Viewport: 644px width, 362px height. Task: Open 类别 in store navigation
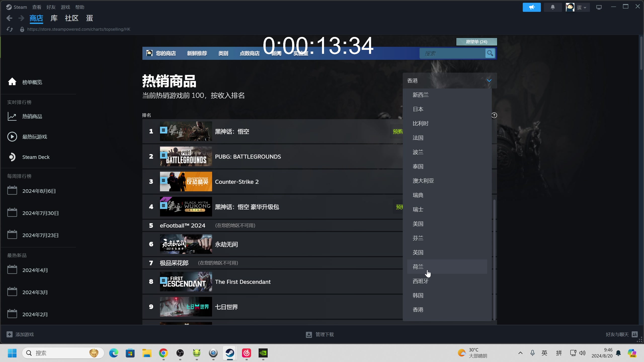click(x=223, y=53)
